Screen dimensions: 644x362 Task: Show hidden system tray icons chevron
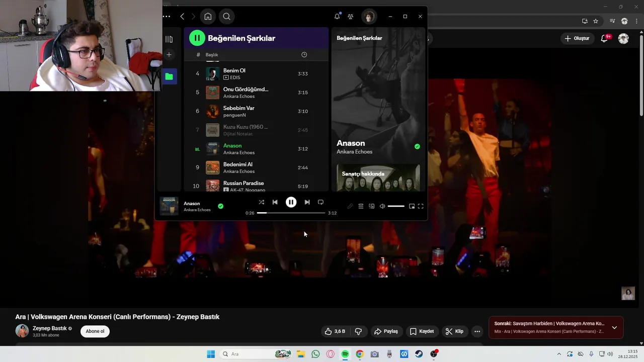pos(558,354)
